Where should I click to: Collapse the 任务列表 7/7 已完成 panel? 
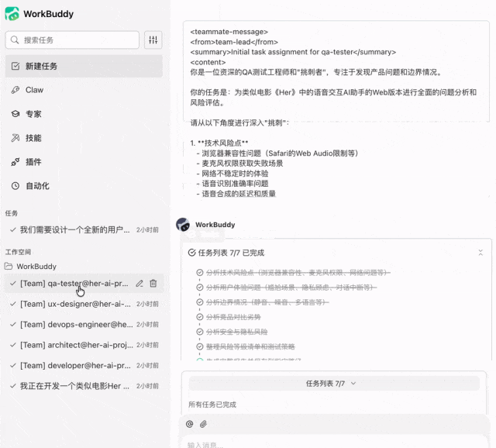tap(480, 253)
